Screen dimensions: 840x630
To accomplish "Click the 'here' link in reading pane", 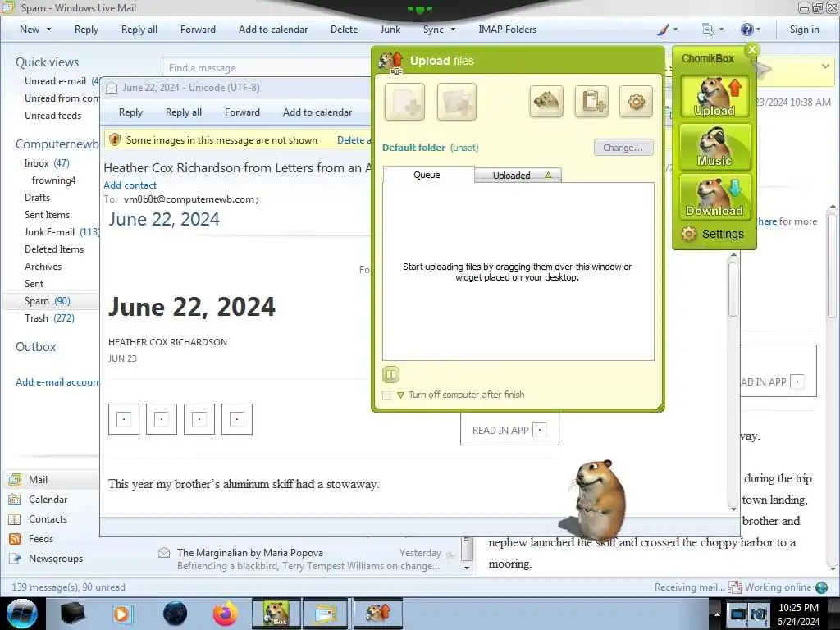I will click(x=767, y=221).
